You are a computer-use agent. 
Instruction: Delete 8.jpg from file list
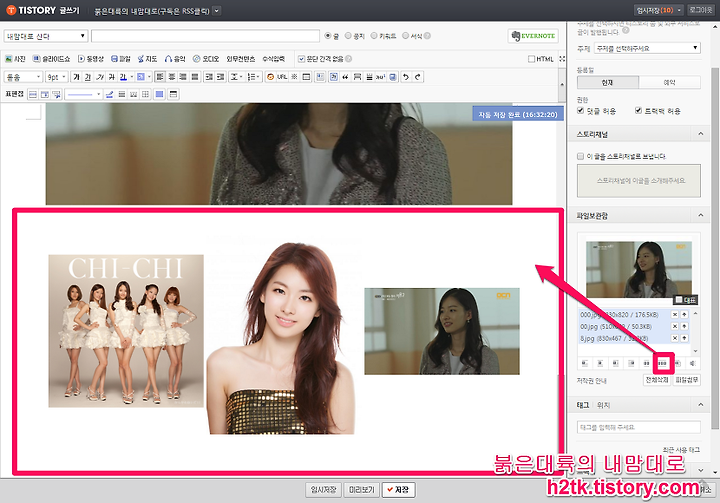coord(675,338)
